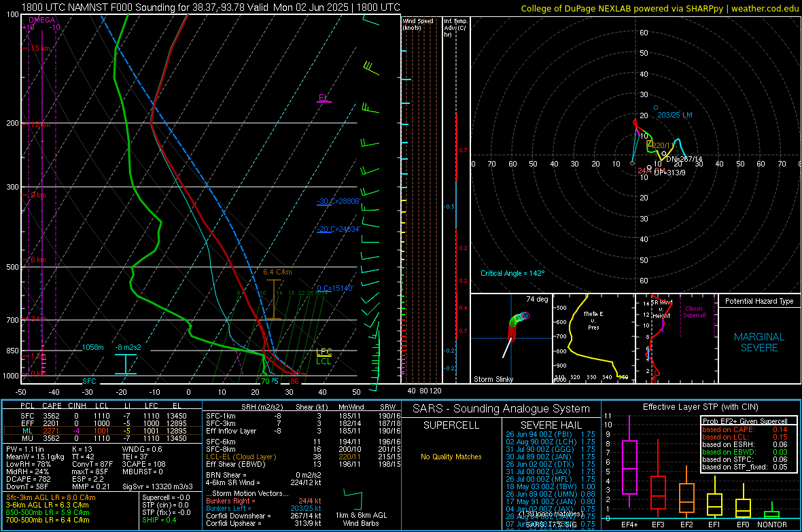Image resolution: width=802 pixels, height=532 pixels.
Task: Click the Storm Slinky colored circles
Action: [518, 326]
